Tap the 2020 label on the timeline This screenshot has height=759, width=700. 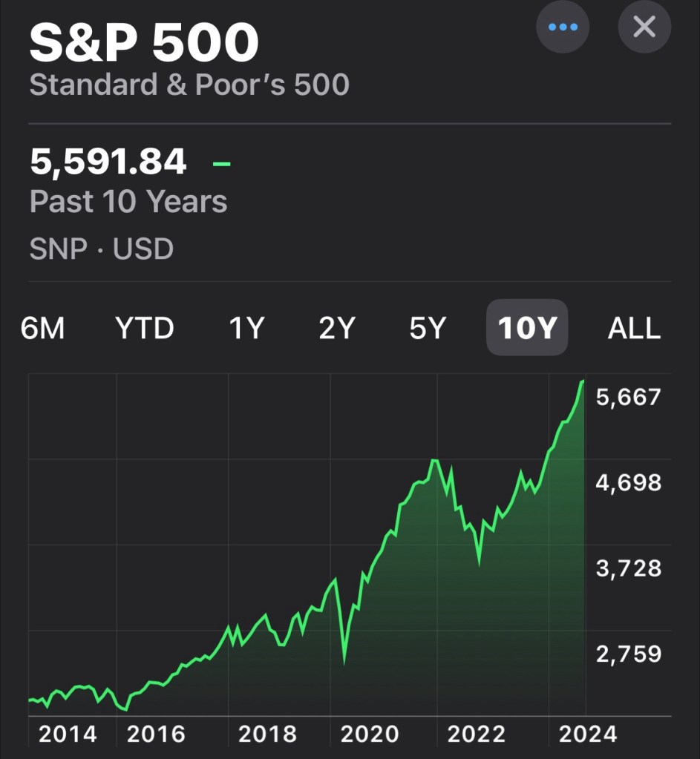pyautogui.click(x=369, y=734)
